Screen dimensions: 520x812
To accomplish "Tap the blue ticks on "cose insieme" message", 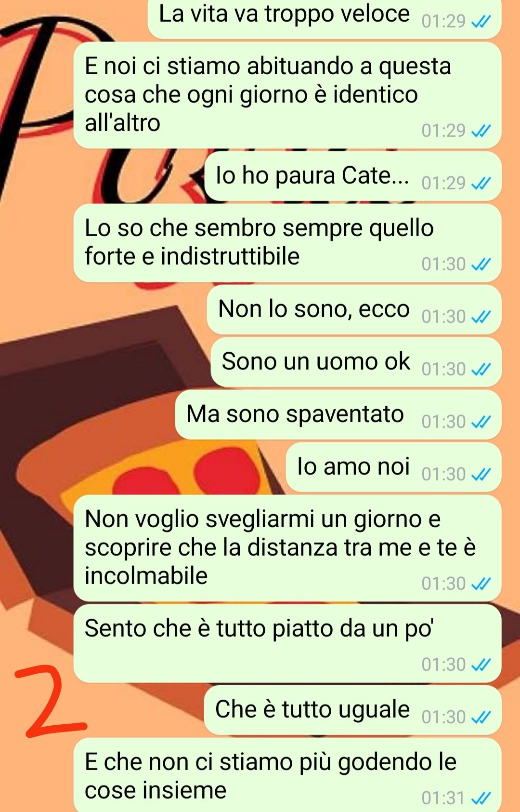I will pyautogui.click(x=481, y=799).
